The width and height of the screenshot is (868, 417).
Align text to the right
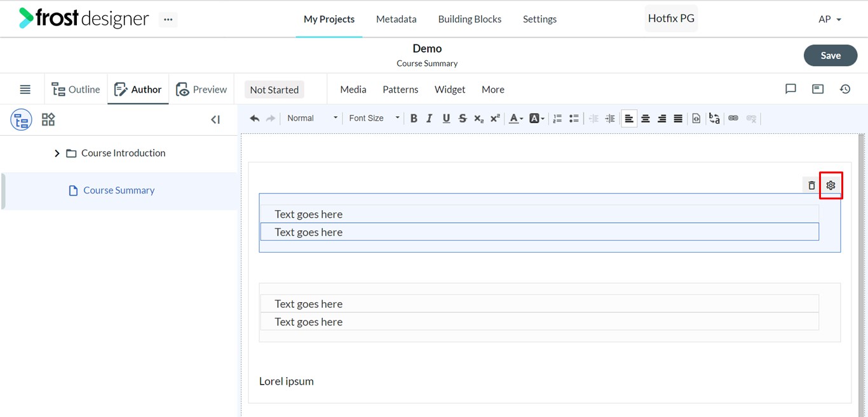(x=662, y=118)
